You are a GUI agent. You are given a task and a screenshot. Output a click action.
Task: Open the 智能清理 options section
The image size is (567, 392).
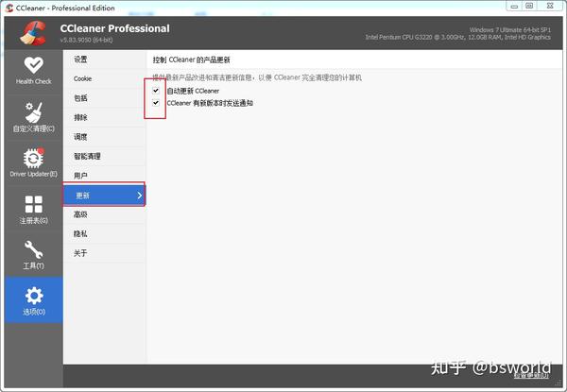tap(105, 157)
